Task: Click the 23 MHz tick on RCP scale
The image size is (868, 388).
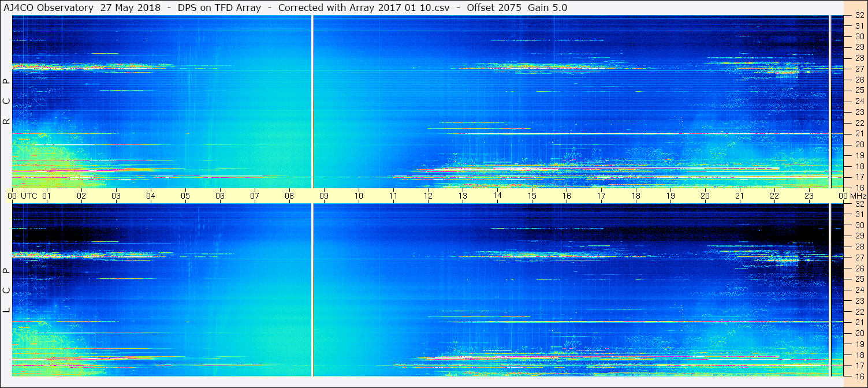Action: click(x=859, y=112)
